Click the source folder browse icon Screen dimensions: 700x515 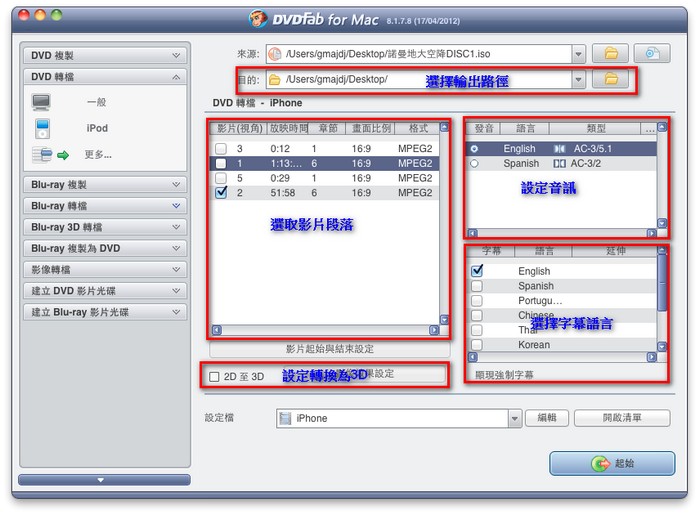[x=610, y=54]
